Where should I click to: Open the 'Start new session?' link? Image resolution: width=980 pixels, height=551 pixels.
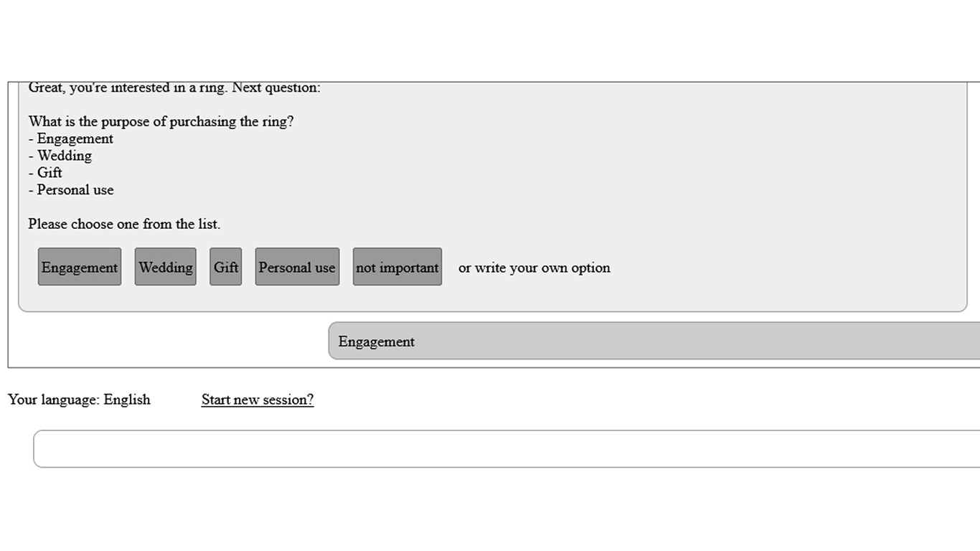(x=258, y=400)
